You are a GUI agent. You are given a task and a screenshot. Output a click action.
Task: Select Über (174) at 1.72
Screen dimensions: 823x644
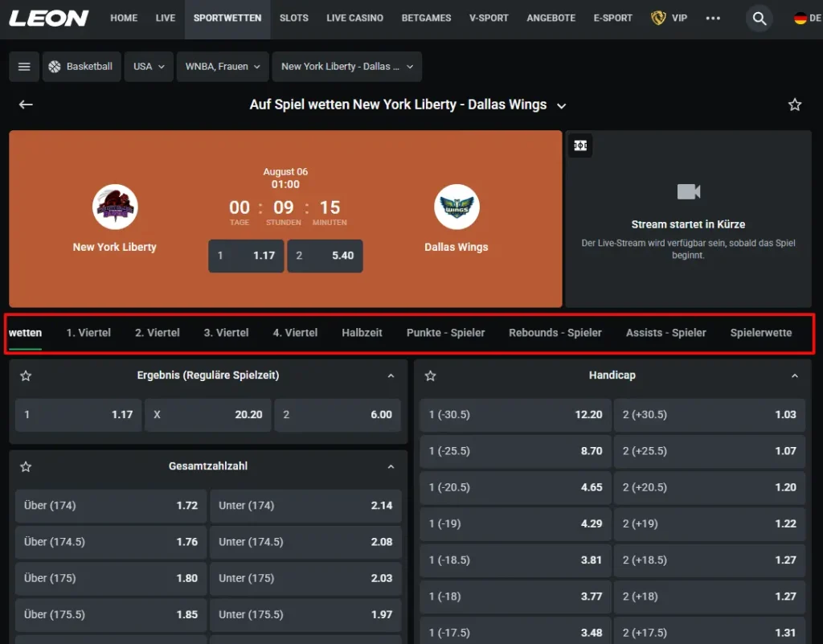111,506
